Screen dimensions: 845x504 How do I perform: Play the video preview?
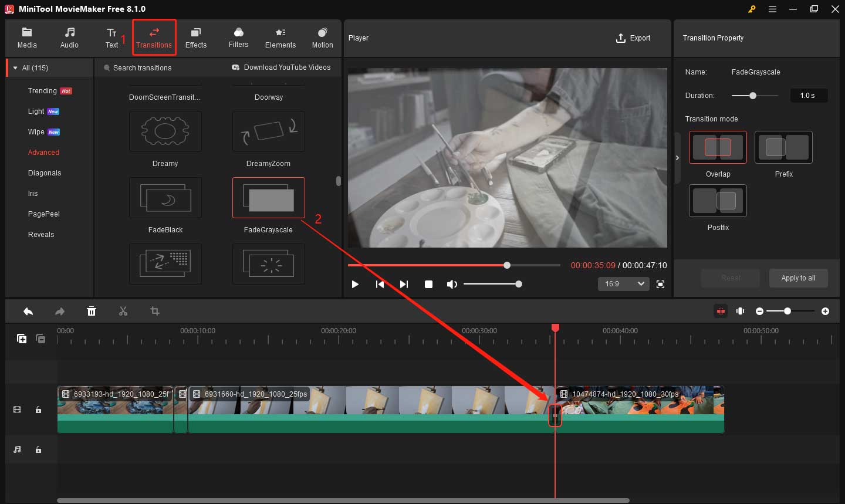tap(355, 284)
